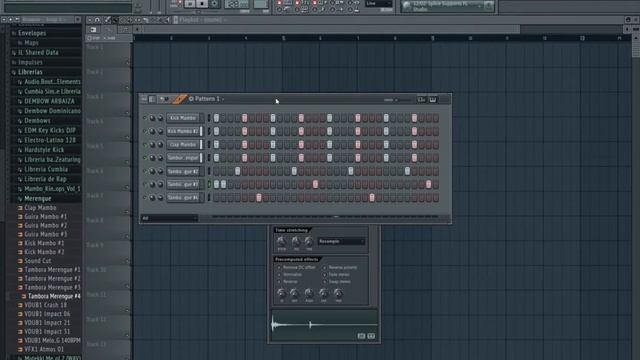Mute the Clap Mambo channel
This screenshot has height=360, width=640.
click(x=144, y=145)
